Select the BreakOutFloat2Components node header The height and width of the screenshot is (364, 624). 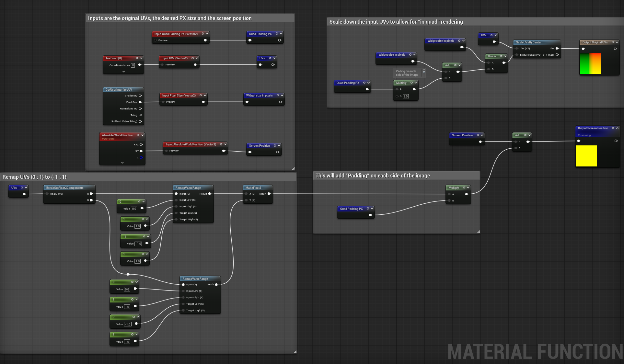pos(69,188)
